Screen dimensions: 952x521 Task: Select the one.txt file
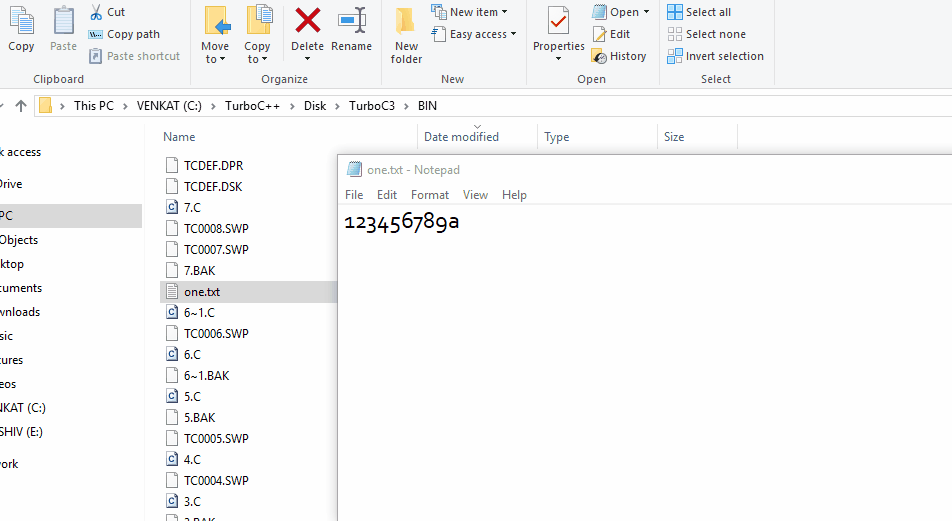(202, 292)
